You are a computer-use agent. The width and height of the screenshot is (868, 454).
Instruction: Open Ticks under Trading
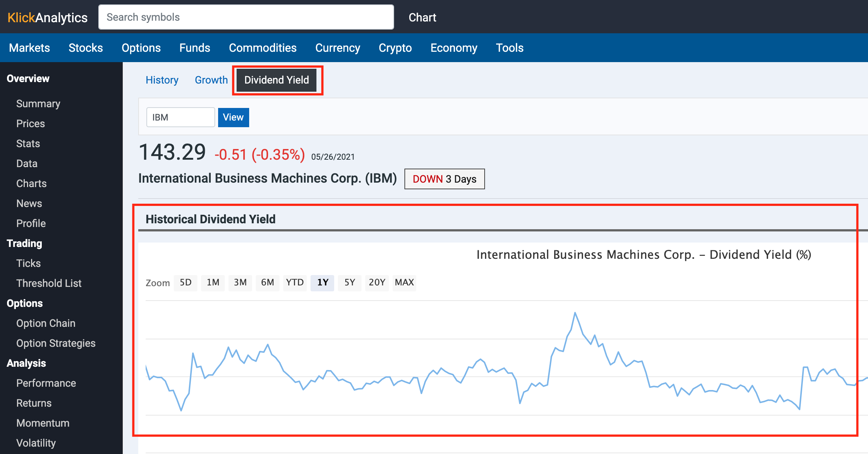click(x=28, y=263)
